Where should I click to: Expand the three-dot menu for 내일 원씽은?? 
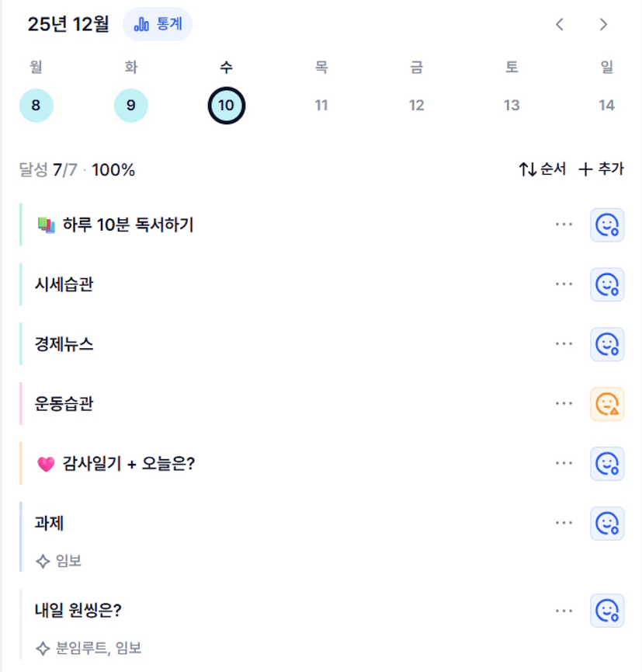(x=564, y=611)
